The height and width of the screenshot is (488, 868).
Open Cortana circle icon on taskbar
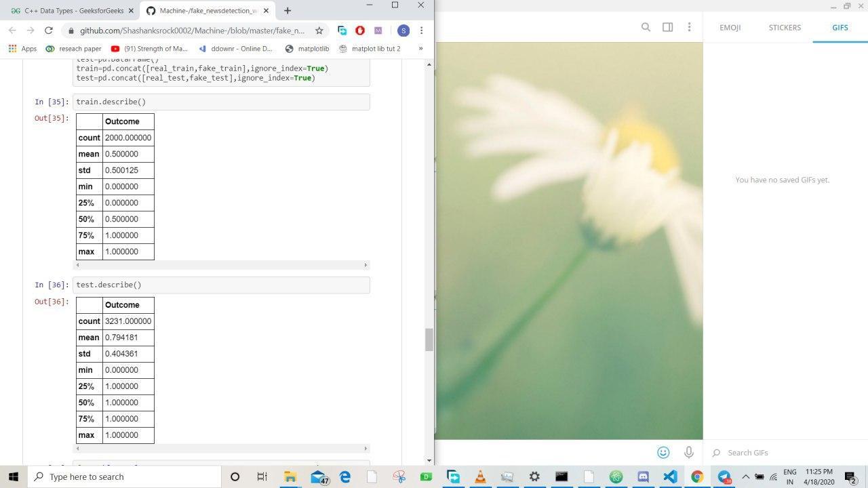235,476
